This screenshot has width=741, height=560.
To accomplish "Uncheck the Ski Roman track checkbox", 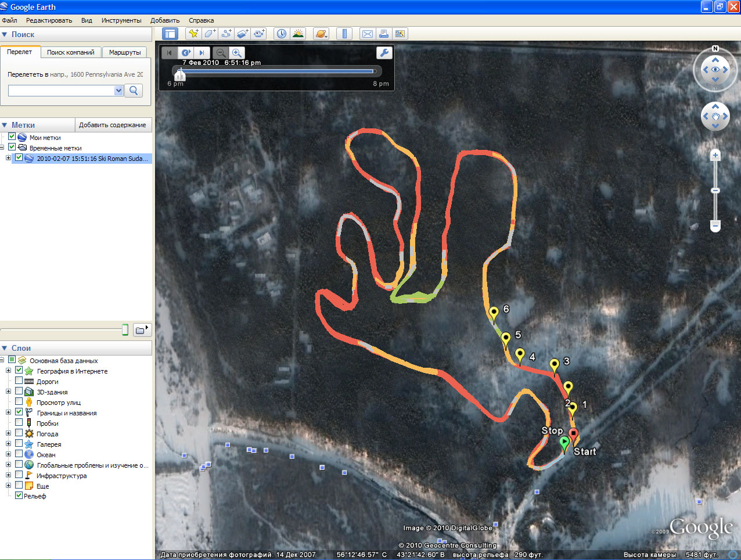I will click(19, 158).
